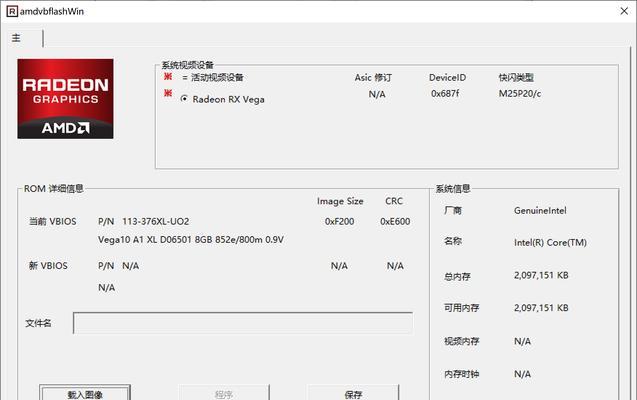
Task: Click the CRC column header
Action: tap(394, 201)
